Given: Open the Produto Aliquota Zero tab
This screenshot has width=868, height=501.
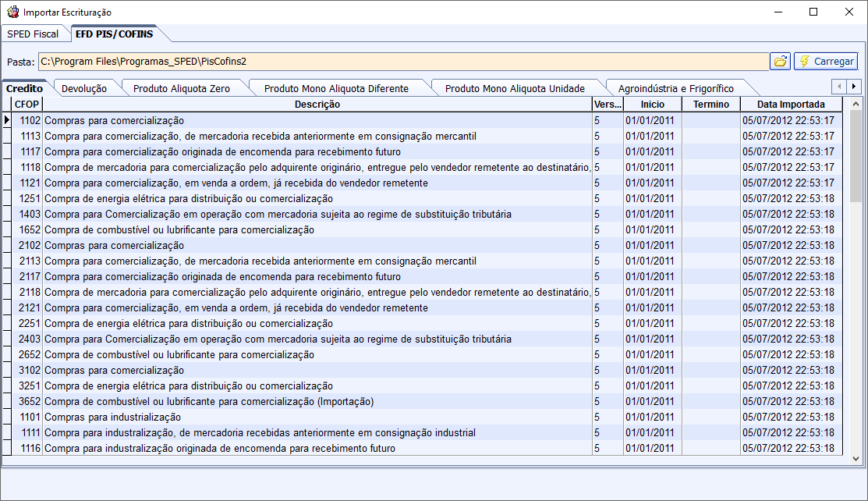Looking at the screenshot, I should click(x=182, y=89).
